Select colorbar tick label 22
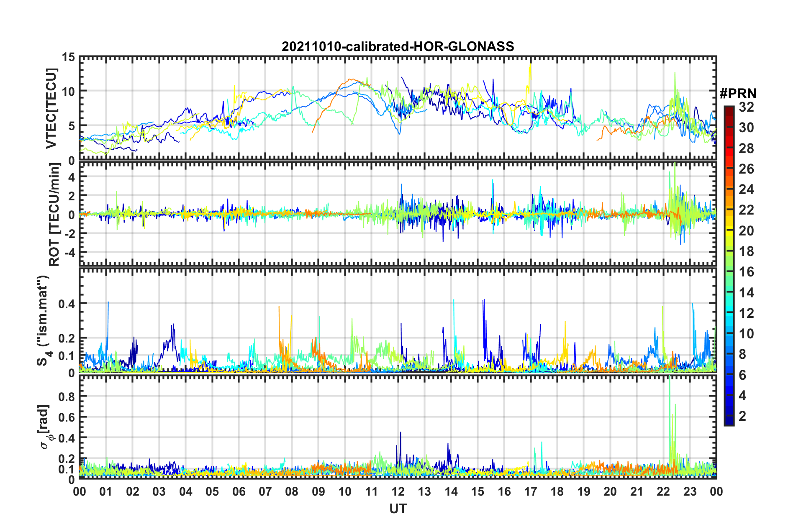This screenshot has height=532, width=796. point(746,210)
